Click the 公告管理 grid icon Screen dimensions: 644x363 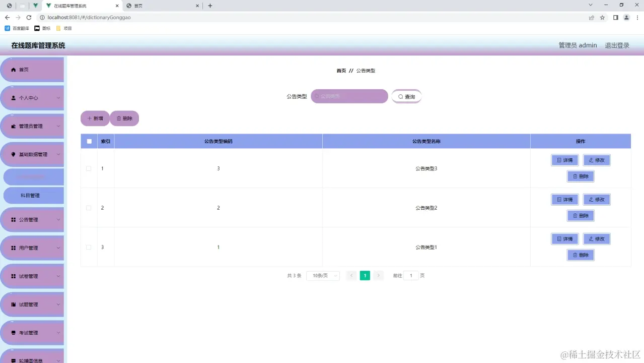[14, 220]
